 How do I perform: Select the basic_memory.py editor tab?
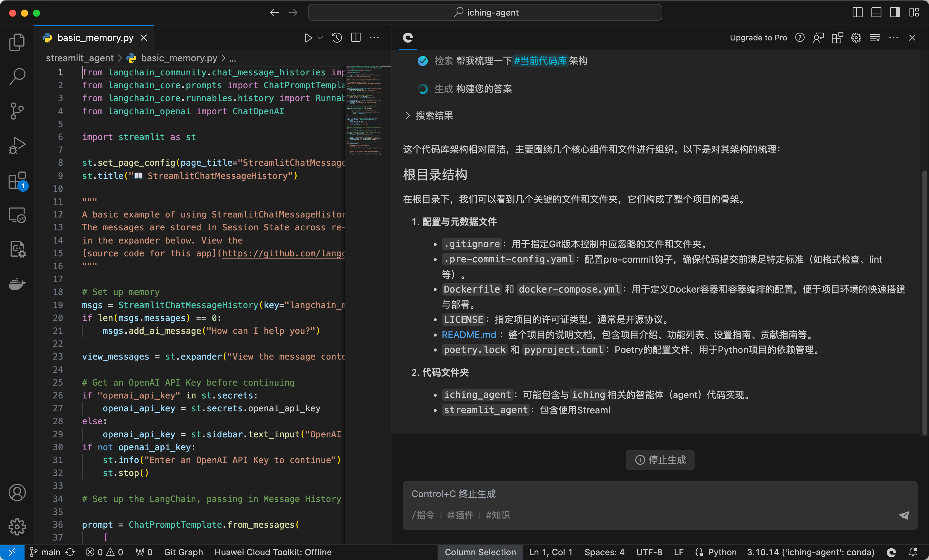click(x=94, y=38)
